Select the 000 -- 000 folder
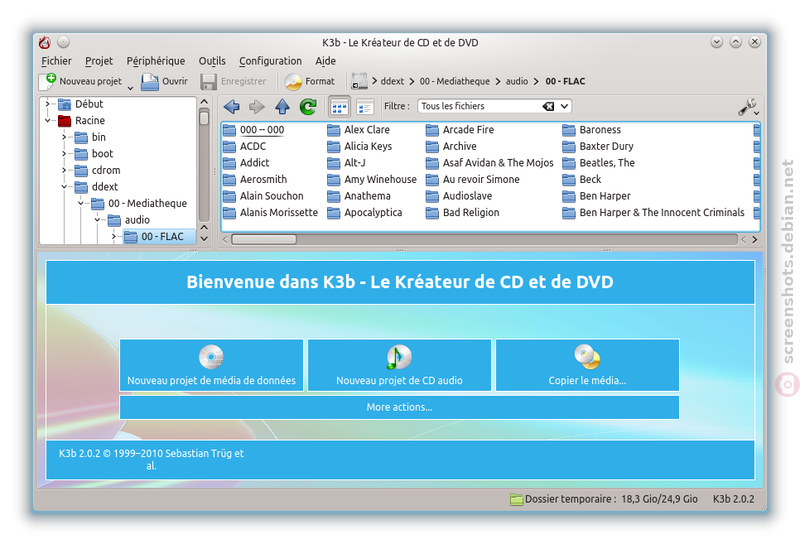800x544 pixels. pos(254,130)
